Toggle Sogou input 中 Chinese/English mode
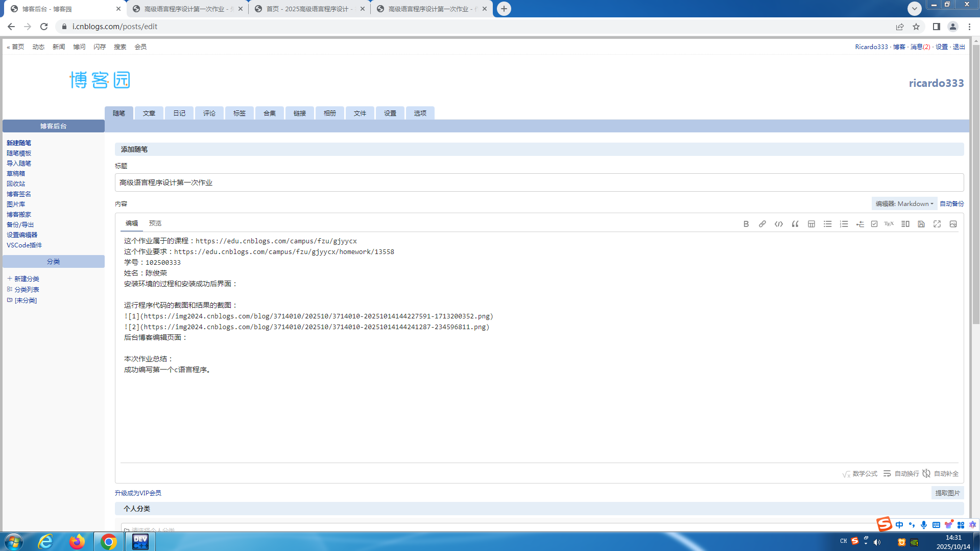 click(899, 525)
